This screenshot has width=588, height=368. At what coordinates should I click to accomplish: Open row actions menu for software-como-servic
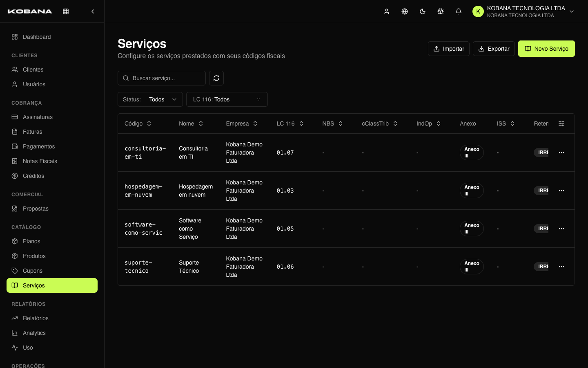click(561, 229)
